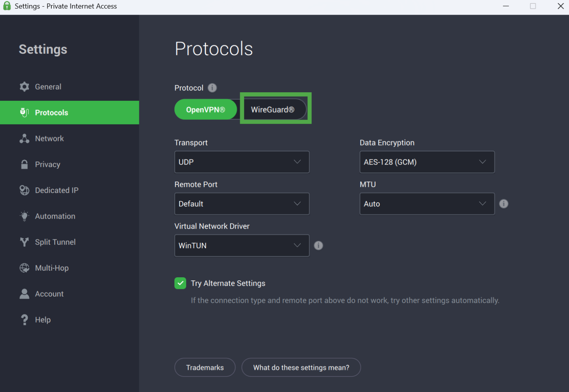This screenshot has height=392, width=569.
Task: Click the Dedicated IP globe icon
Action: pyautogui.click(x=24, y=190)
